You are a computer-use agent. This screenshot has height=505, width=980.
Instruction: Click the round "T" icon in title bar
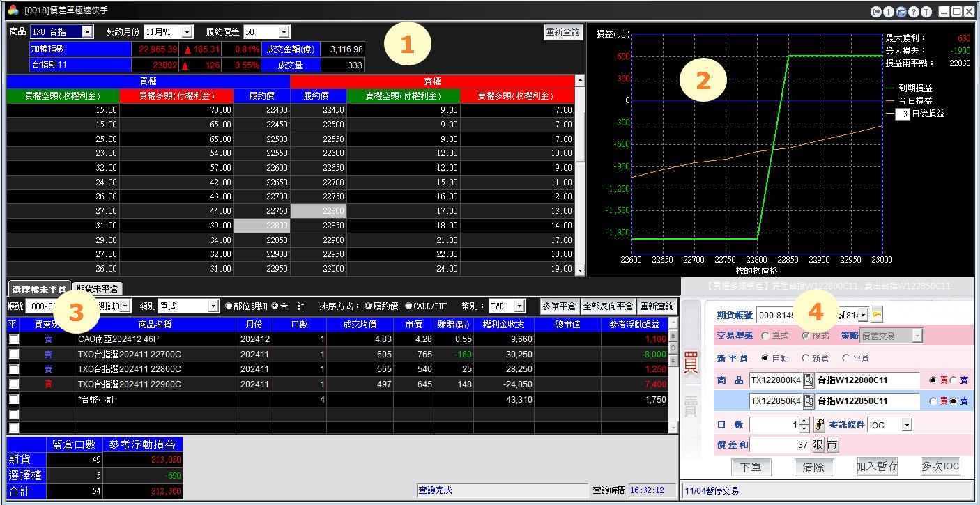click(x=926, y=11)
